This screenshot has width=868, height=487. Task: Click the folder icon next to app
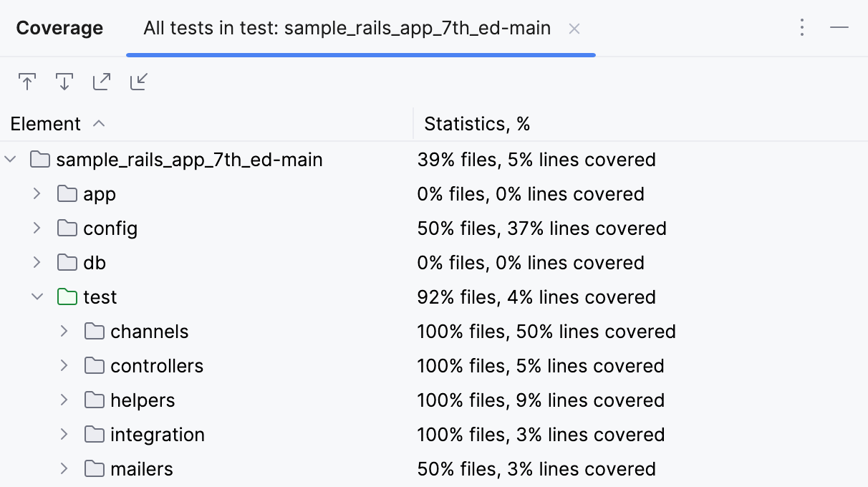65,193
